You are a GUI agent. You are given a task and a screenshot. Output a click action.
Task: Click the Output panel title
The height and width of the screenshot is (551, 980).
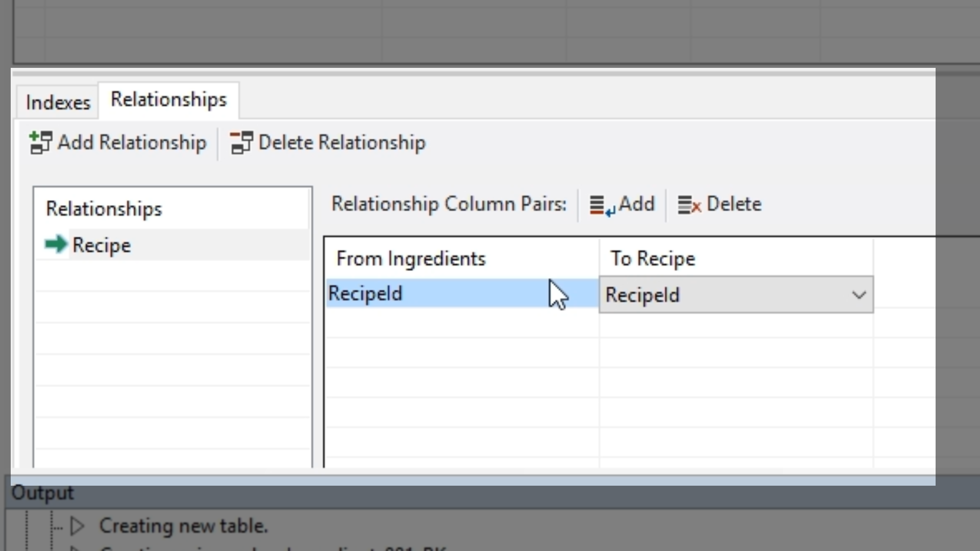point(43,493)
